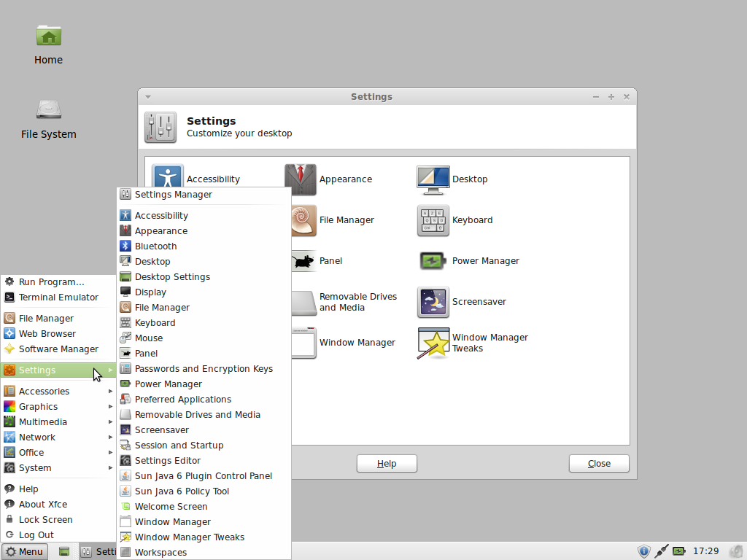Viewport: 747px width, 560px height.
Task: Open the Settings window title menu arrow
Action: [148, 97]
